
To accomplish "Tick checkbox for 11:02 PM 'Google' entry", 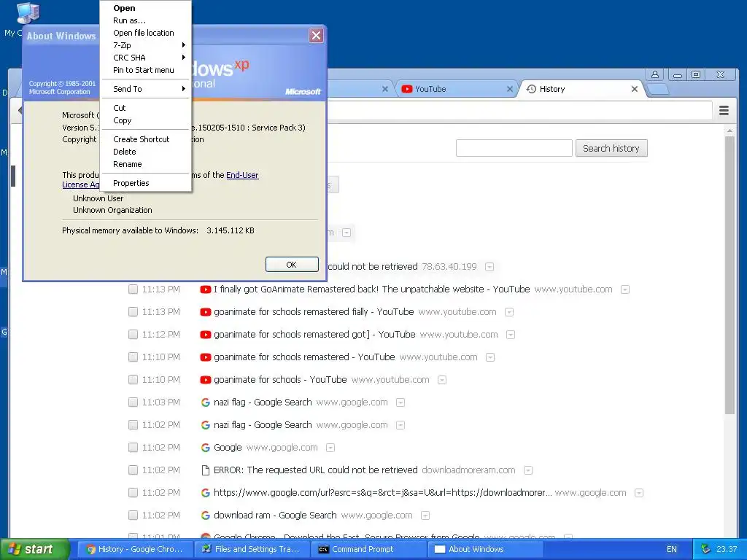I will click(133, 448).
